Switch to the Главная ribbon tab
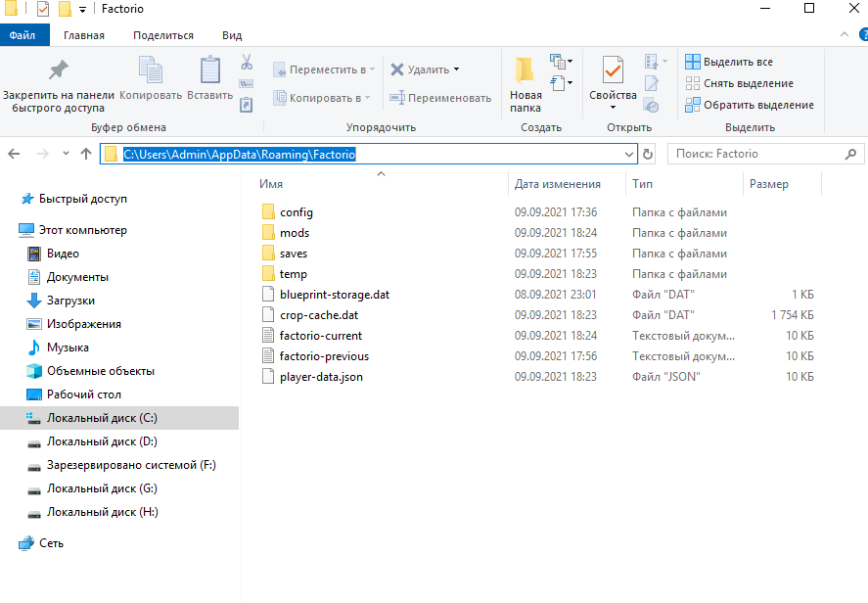 tap(84, 35)
